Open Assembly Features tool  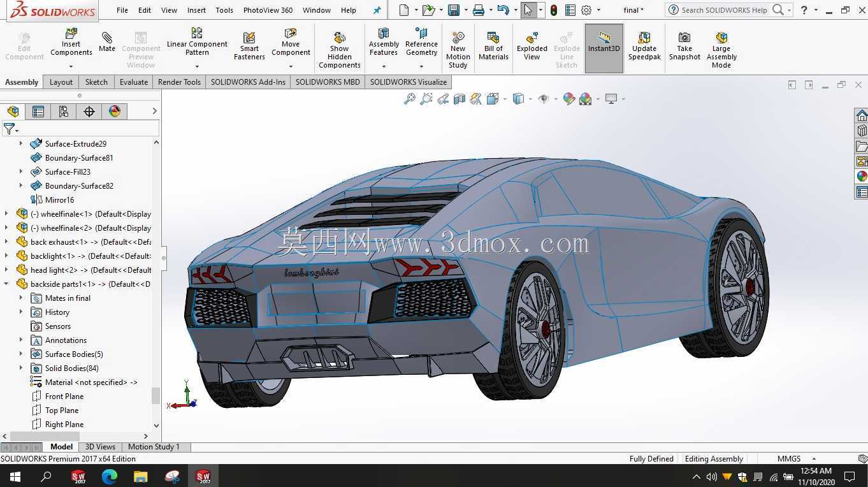click(x=384, y=42)
